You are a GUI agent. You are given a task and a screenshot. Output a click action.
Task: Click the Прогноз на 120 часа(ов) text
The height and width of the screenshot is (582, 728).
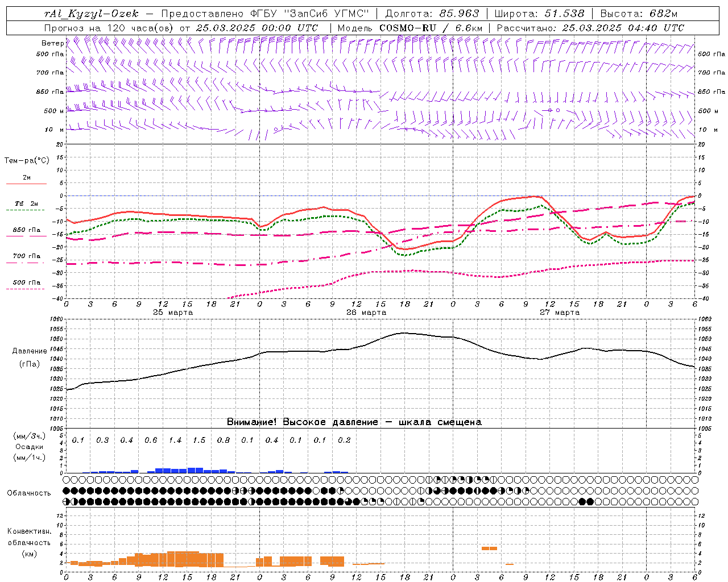(x=110, y=28)
